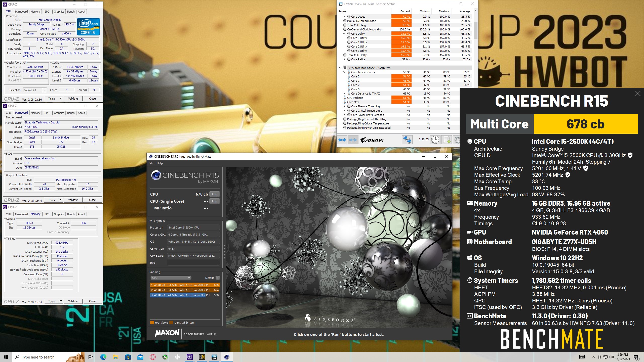The height and width of the screenshot is (362, 644).
Task: Open the HWiNFO remote monitoring computers icon
Action: (407, 140)
